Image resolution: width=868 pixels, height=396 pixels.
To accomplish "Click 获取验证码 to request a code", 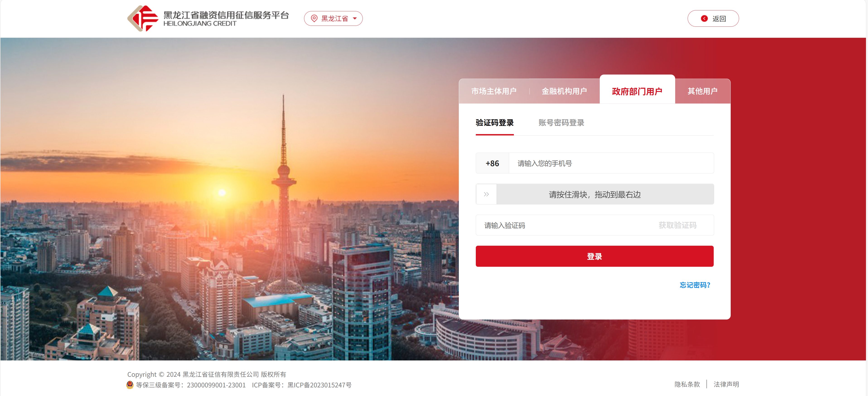I will (x=677, y=225).
